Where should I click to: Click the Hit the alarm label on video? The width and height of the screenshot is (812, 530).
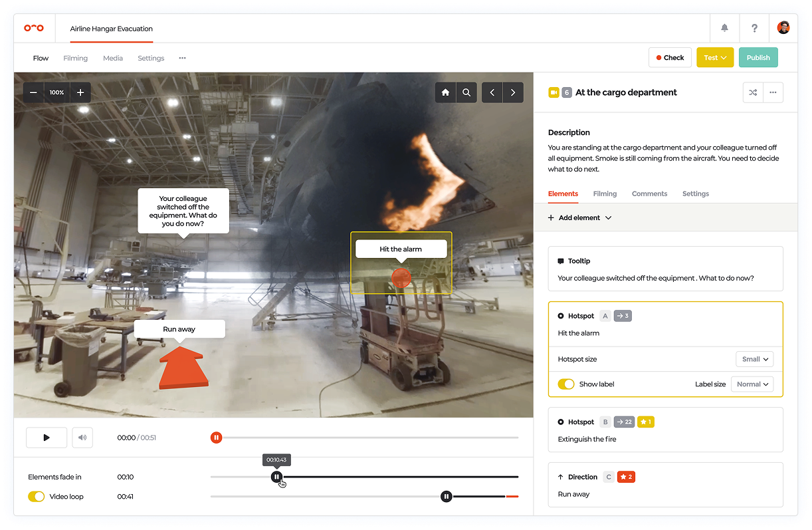(x=401, y=249)
